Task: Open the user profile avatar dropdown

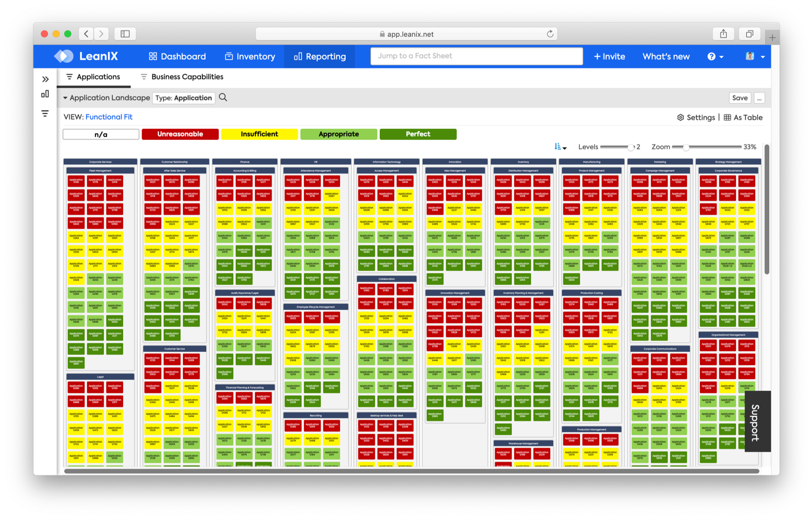Action: (x=755, y=56)
